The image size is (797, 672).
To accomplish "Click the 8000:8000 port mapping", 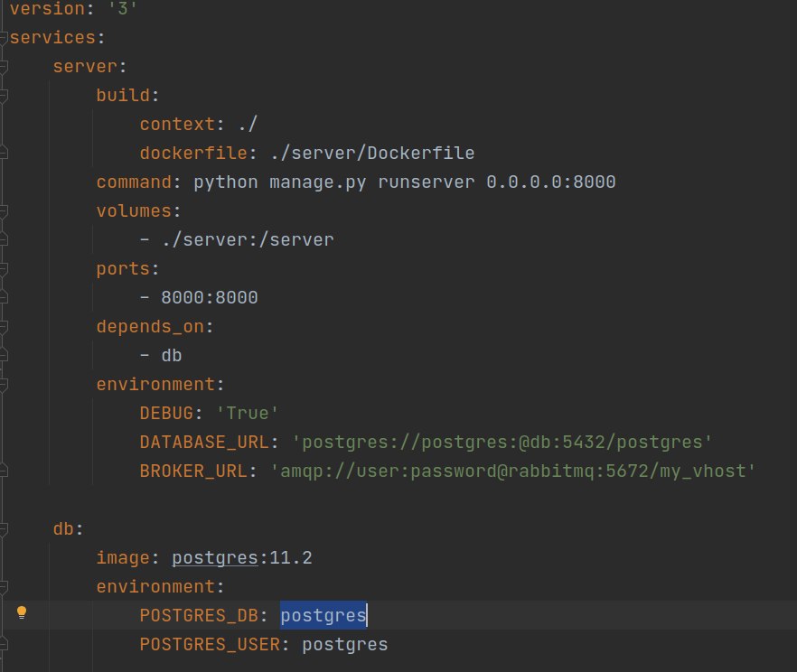I will click(x=210, y=298).
